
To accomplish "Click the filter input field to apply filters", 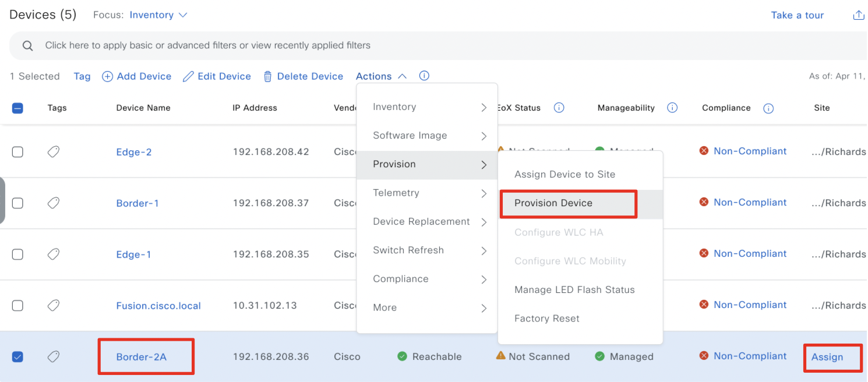I will click(x=233, y=45).
